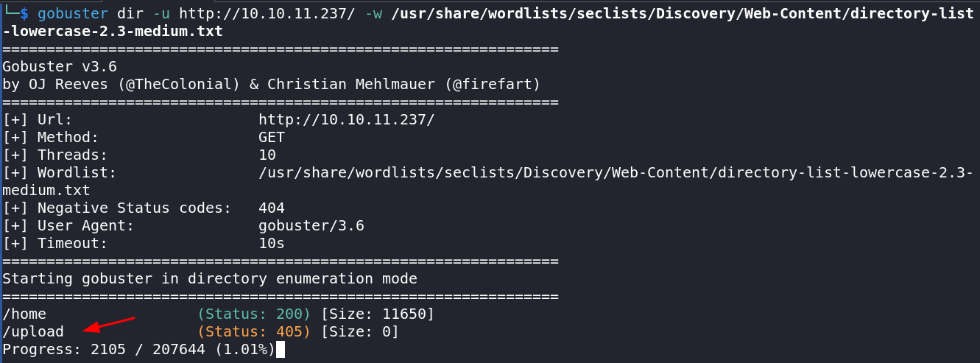Click the Status: 200 text
This screenshot has height=363, width=980.
coord(254,314)
